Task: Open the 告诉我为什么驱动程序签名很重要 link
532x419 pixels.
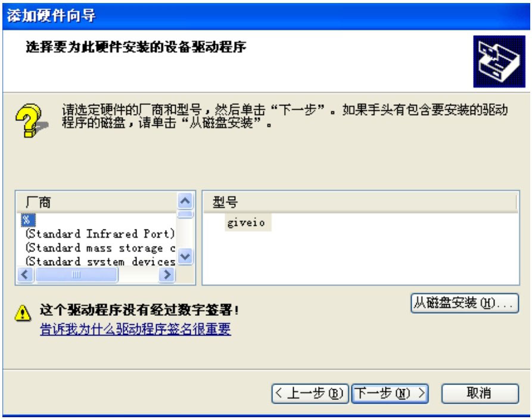Action: click(x=135, y=329)
